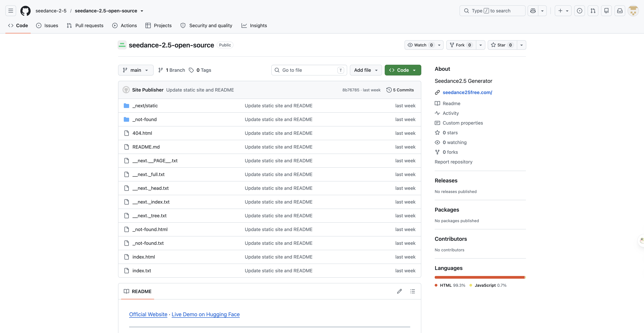This screenshot has width=644, height=333.
Task: View the 0 Tags link
Action: pyautogui.click(x=200, y=70)
